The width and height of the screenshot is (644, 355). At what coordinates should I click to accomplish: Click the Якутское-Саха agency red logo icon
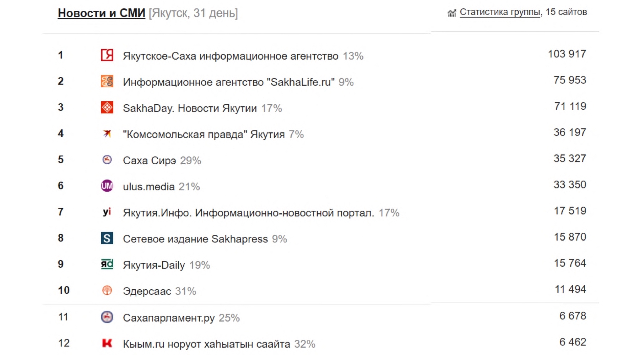point(107,55)
